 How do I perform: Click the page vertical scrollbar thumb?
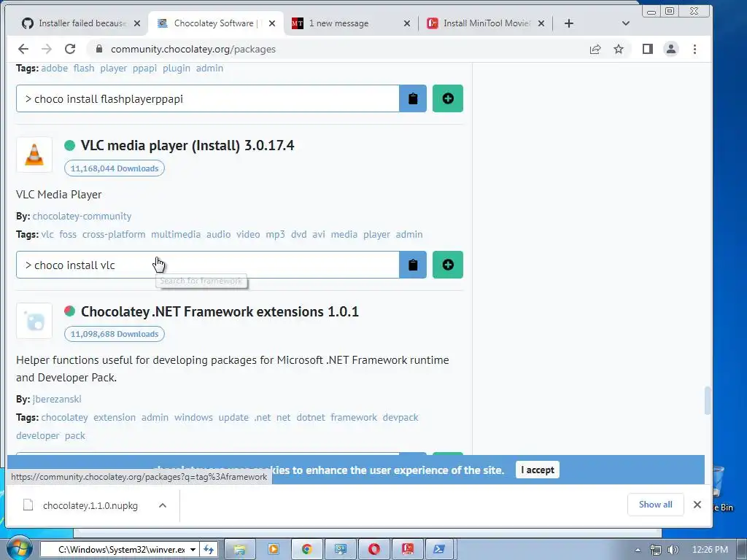point(708,401)
